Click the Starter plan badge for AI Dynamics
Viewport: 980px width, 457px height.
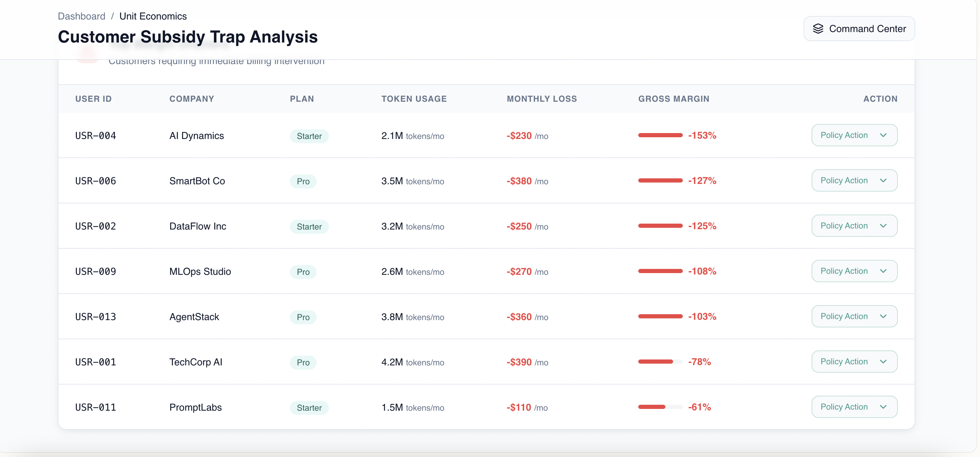(309, 136)
